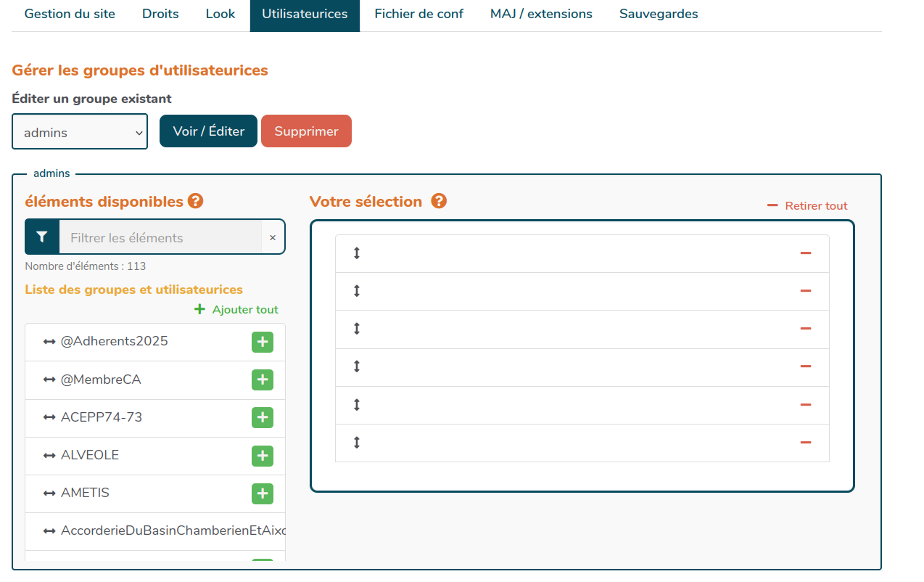Switch to MAJ / extensions tab

(541, 15)
